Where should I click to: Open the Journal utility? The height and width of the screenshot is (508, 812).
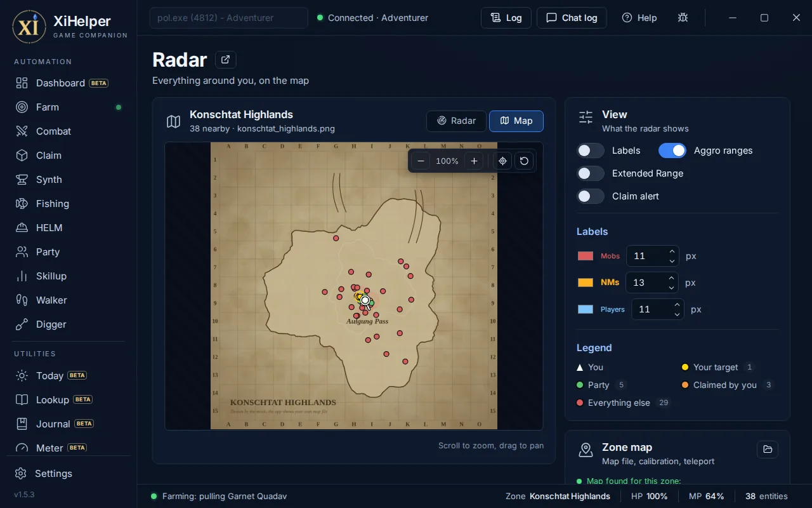point(68,424)
